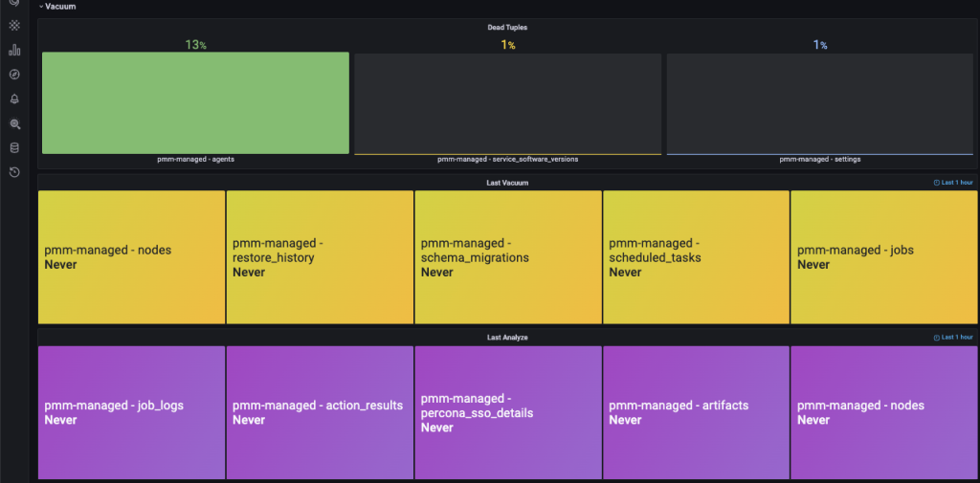The height and width of the screenshot is (483, 980).
Task: Select the pmm-managed - nodes Last Vacuum tile
Action: (x=131, y=257)
